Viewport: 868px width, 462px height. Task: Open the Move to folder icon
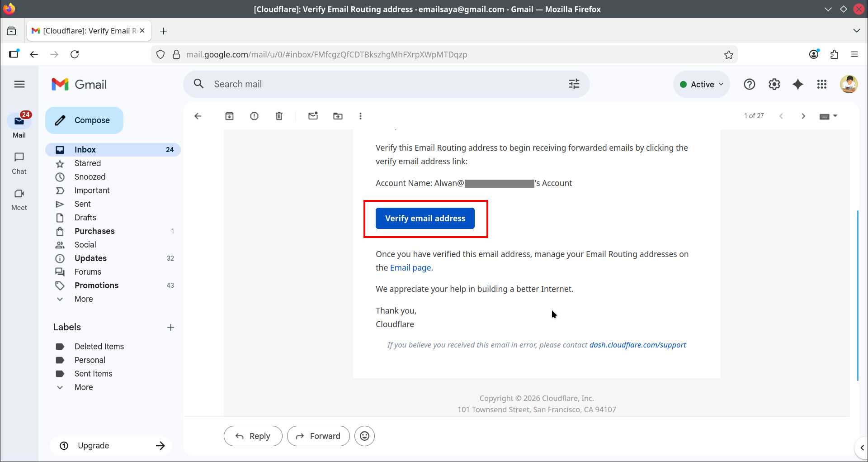338,116
